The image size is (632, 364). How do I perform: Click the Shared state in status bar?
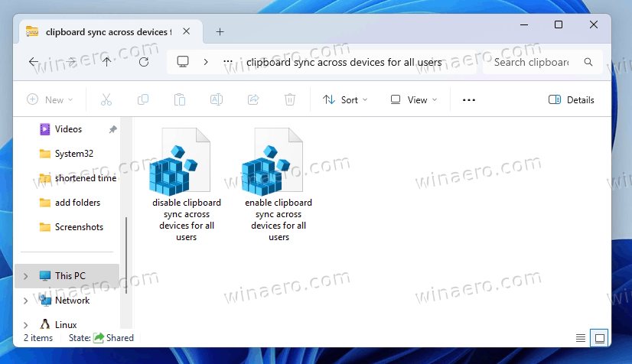click(113, 338)
